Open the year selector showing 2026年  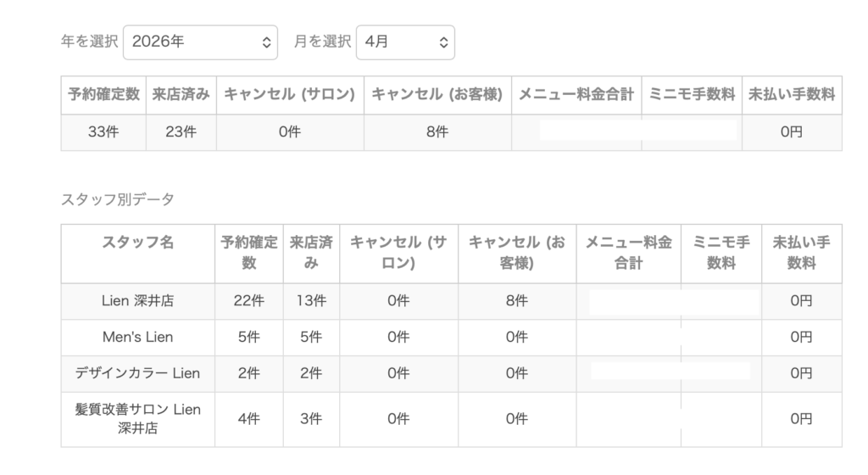pos(200,42)
